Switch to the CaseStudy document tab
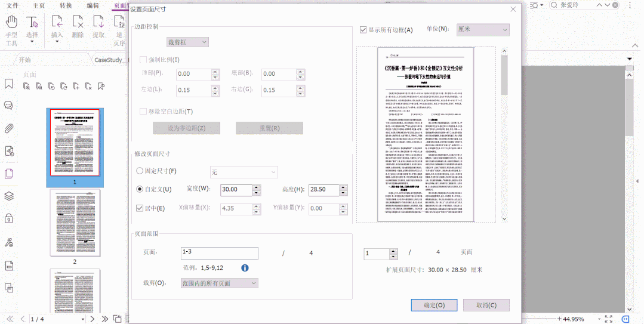The width and height of the screenshot is (644, 324). click(110, 60)
